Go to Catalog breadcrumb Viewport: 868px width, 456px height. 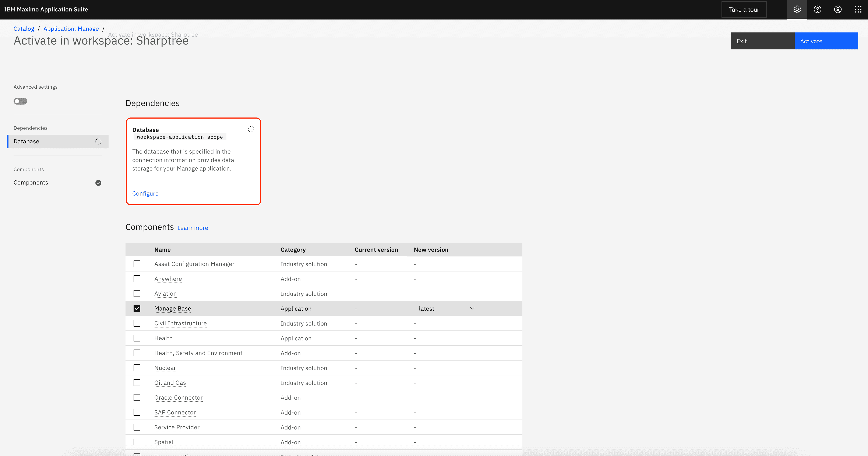[x=24, y=29]
